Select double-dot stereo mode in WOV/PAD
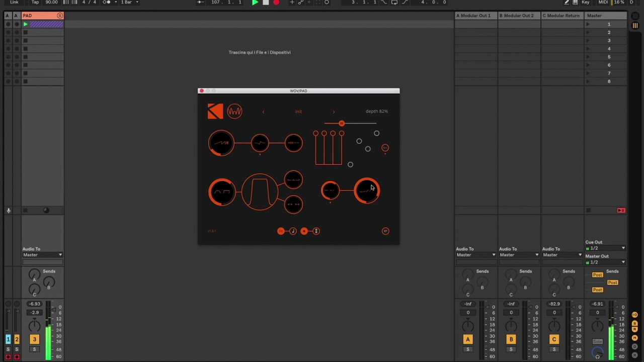644x362 pixels. (316, 231)
